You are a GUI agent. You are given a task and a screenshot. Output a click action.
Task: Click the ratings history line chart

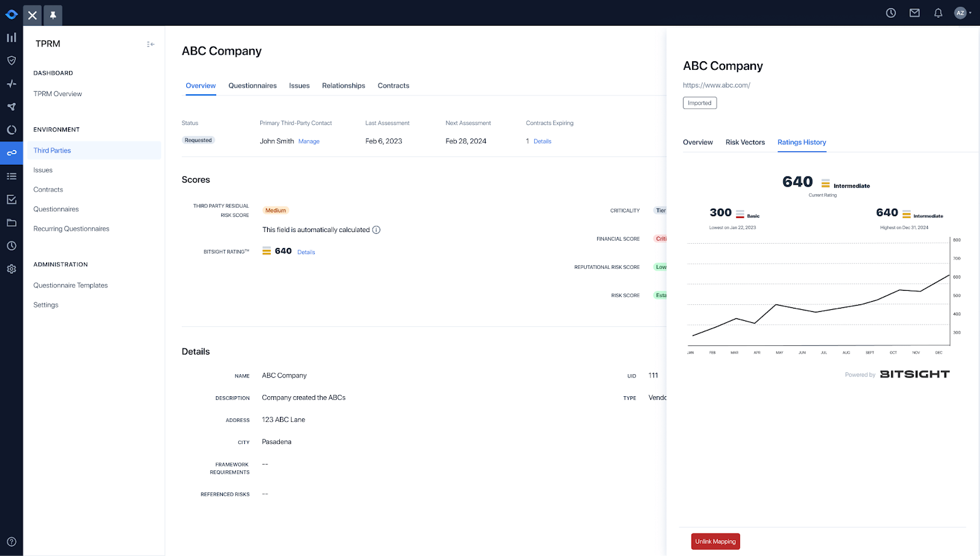(x=821, y=294)
